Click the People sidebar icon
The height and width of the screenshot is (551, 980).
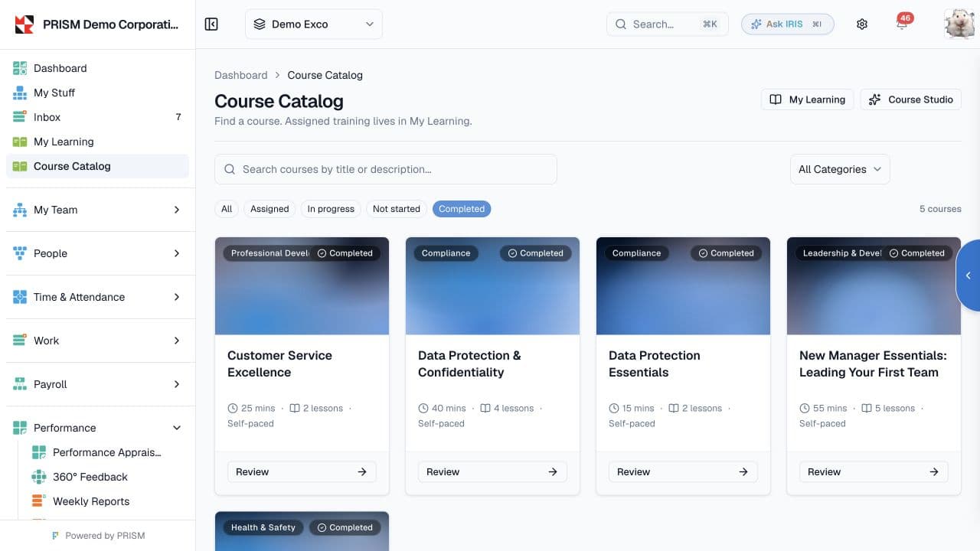(x=20, y=253)
